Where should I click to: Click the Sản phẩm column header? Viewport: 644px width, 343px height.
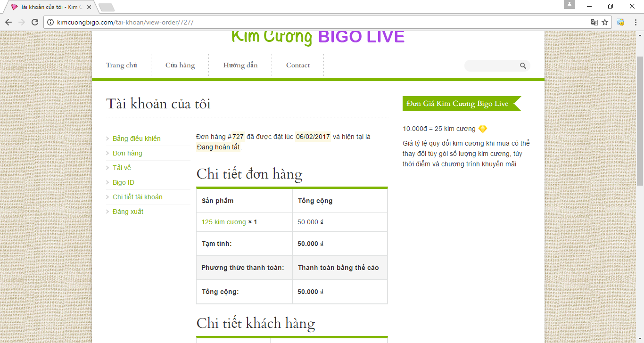218,201
